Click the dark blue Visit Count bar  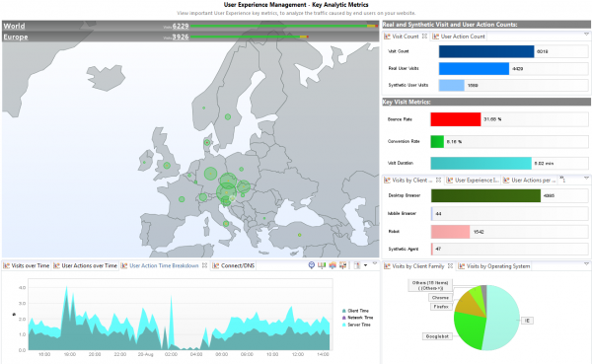point(486,51)
